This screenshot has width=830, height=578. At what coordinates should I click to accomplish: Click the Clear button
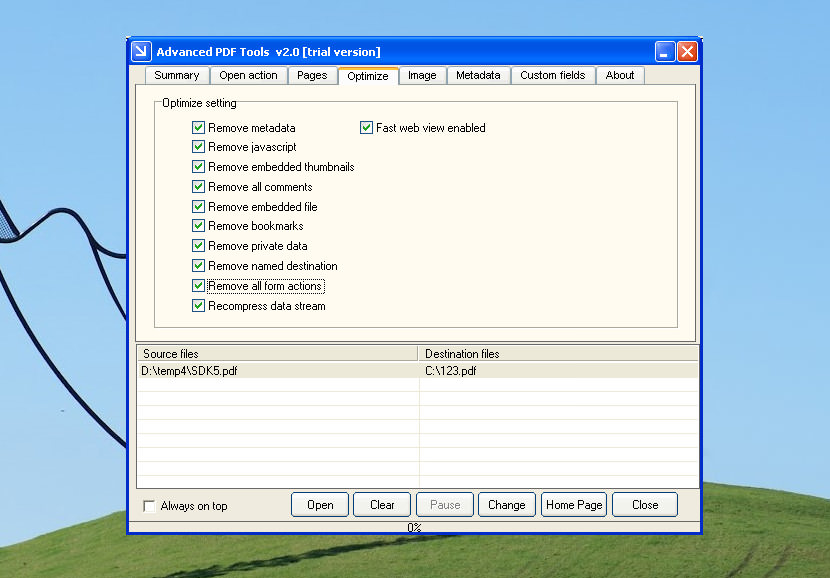tap(382, 505)
